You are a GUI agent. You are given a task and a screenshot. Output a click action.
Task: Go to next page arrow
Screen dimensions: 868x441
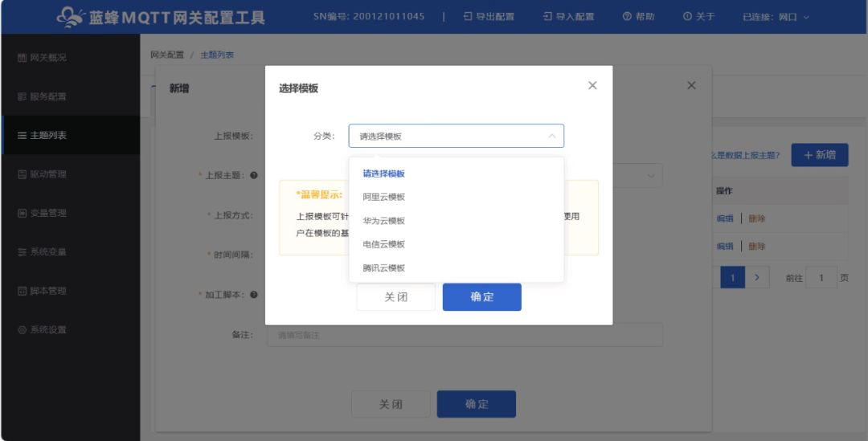tap(757, 277)
